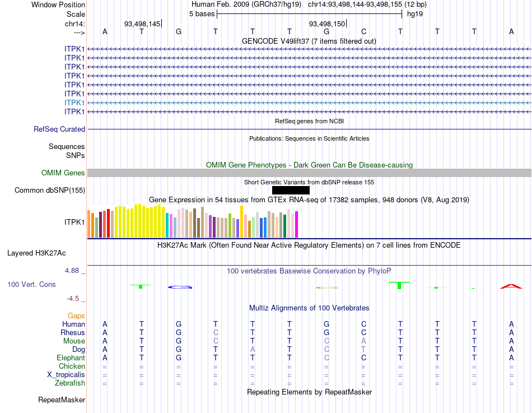Image resolution: width=532 pixels, height=413 pixels.
Task: Open 100 Vert. Cons track label
Action: pos(31,284)
